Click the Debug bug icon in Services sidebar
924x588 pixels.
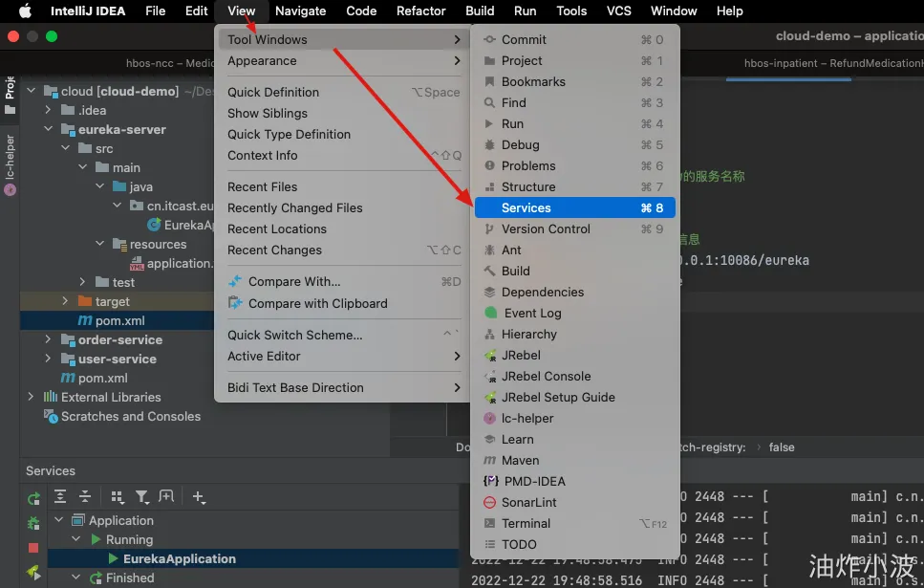pos(33,523)
